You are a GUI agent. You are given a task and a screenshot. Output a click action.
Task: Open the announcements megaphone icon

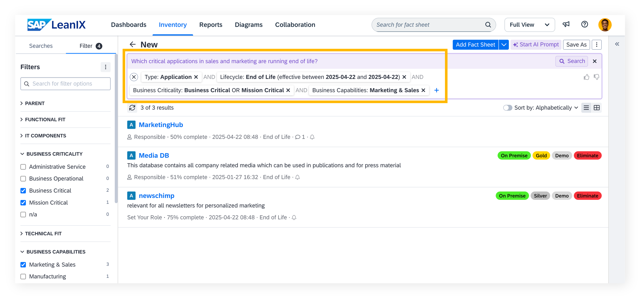coord(566,24)
